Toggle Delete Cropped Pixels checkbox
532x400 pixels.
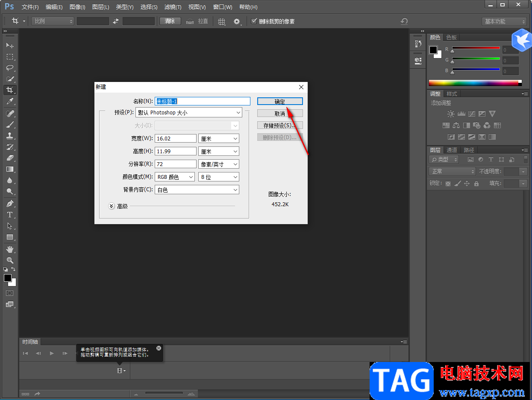point(254,21)
